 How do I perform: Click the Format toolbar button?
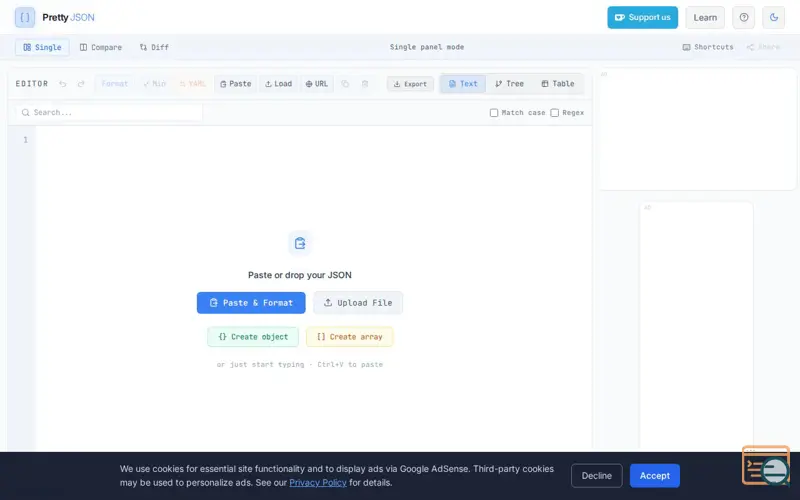[114, 84]
